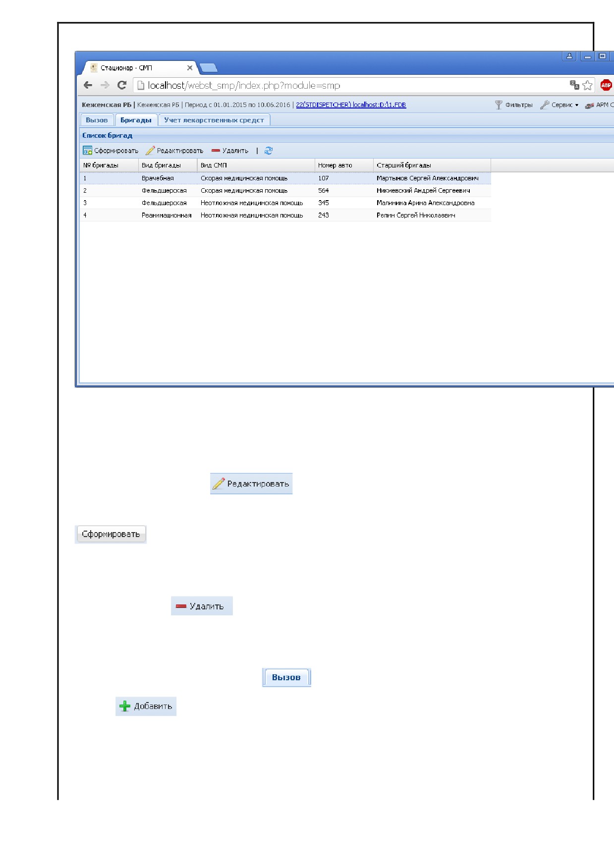Select row Репин Сергей Николаевич
Image resolution: width=614 pixels, height=868 pixels.
[x=285, y=215]
